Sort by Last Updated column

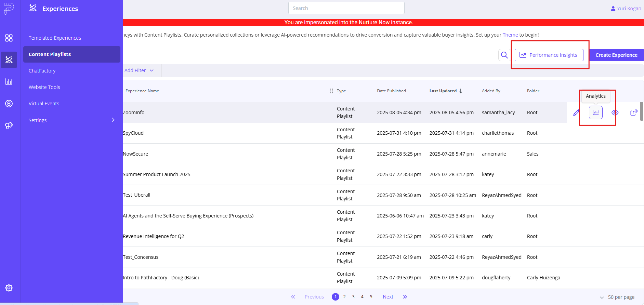pyautogui.click(x=446, y=91)
